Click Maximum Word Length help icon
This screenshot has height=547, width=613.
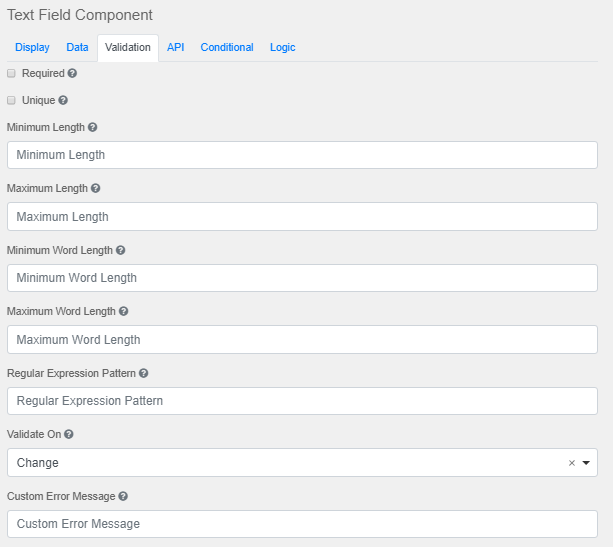[x=124, y=312]
